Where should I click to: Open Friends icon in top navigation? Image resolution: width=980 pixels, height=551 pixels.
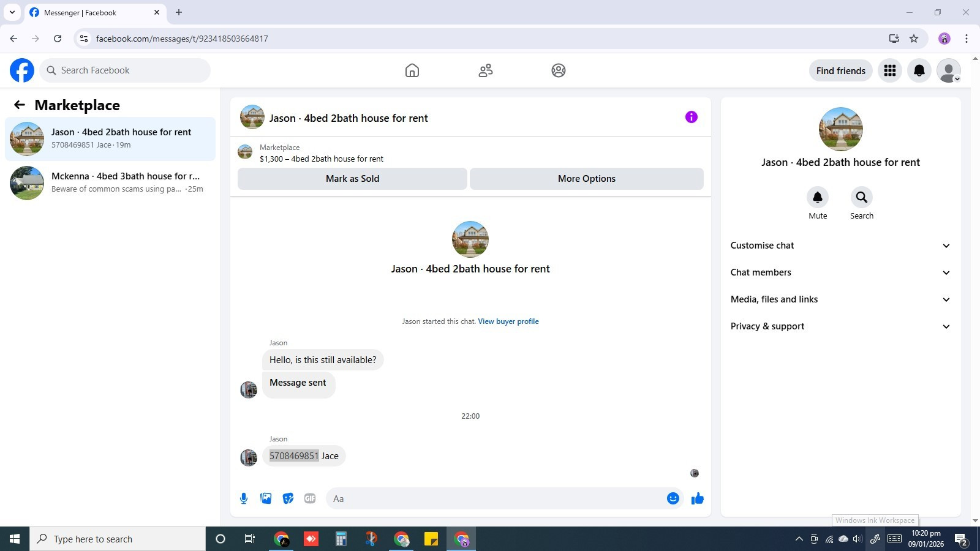click(x=486, y=70)
